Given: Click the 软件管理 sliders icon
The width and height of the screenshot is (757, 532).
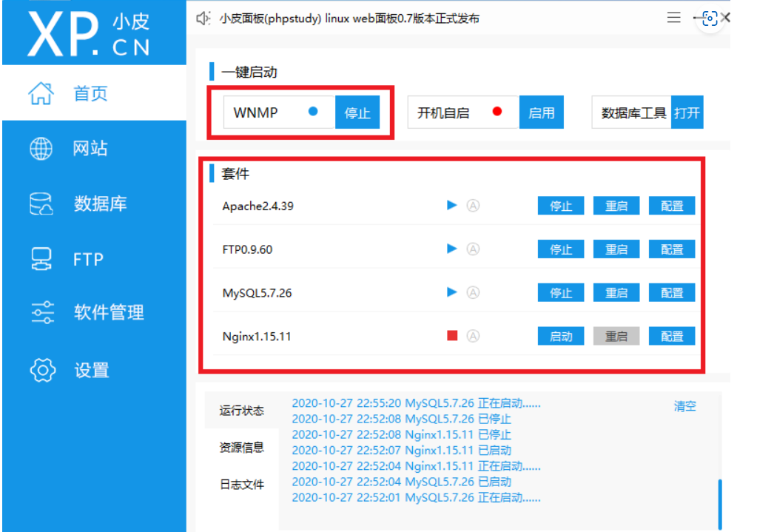Looking at the screenshot, I should (41, 312).
